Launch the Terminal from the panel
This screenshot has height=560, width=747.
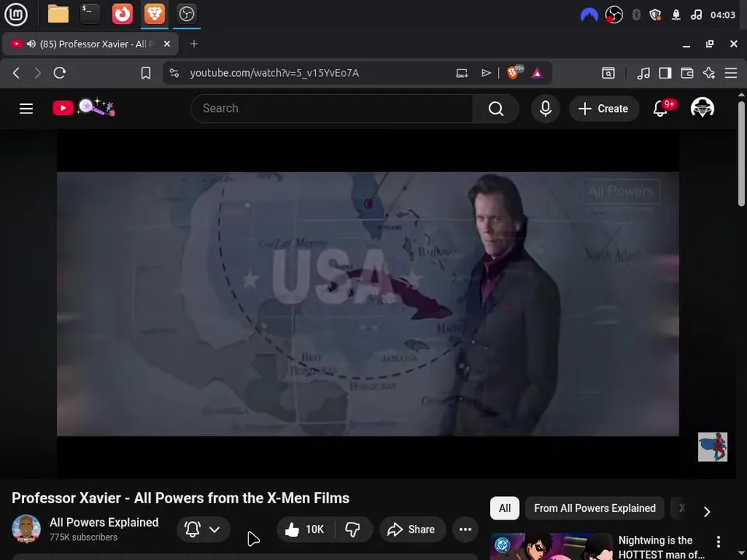tap(90, 14)
